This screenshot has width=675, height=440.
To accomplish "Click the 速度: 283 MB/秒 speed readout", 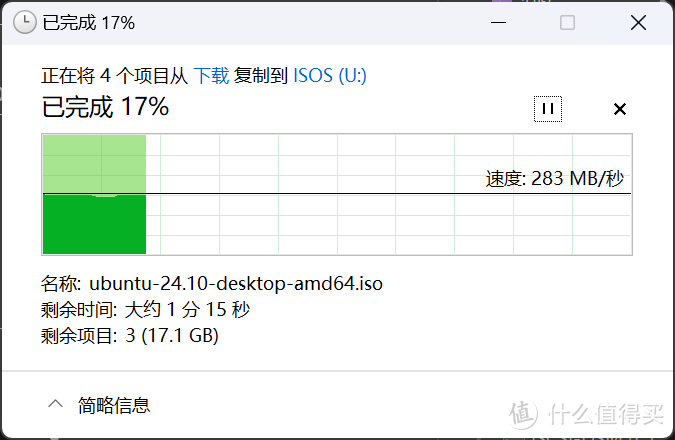I will point(554,179).
